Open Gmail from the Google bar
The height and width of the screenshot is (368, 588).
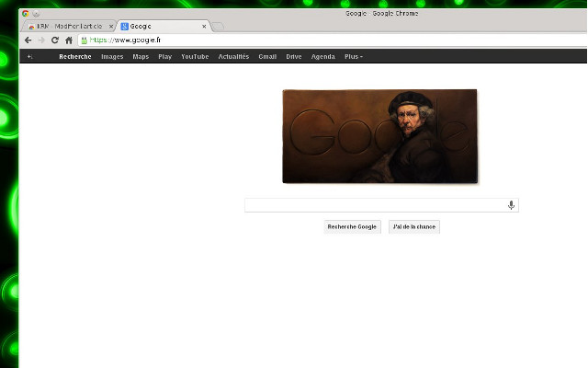267,57
